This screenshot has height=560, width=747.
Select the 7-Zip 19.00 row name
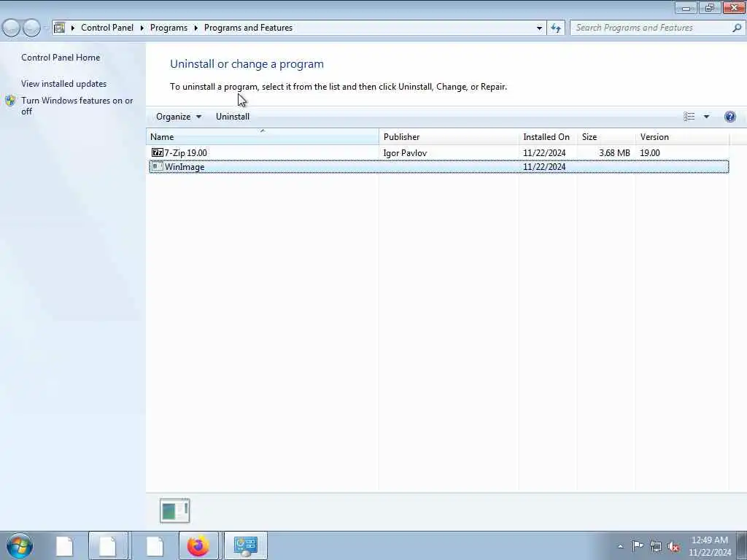pos(185,153)
